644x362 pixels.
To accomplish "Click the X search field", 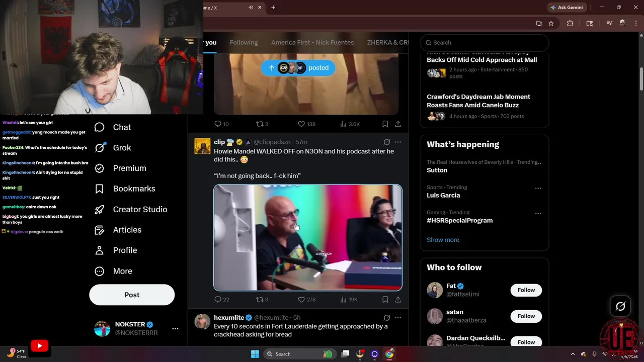I will click(485, 43).
